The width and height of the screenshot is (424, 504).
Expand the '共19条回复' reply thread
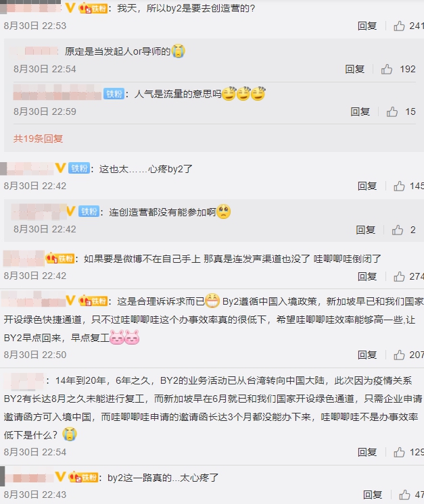click(38, 138)
